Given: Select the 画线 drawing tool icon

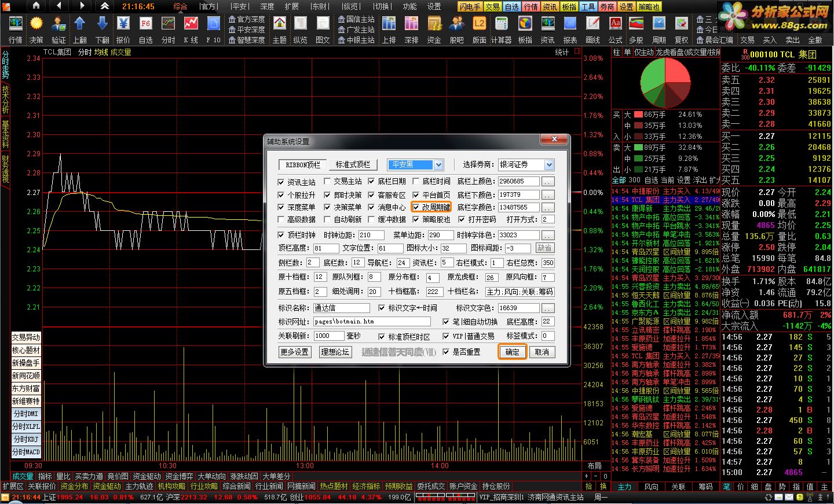Looking at the screenshot, I should 593,30.
